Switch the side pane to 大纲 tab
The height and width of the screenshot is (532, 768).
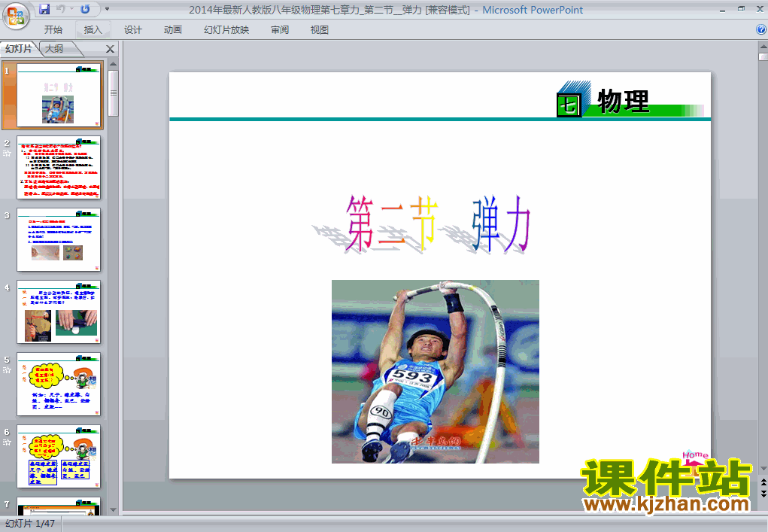pos(54,48)
